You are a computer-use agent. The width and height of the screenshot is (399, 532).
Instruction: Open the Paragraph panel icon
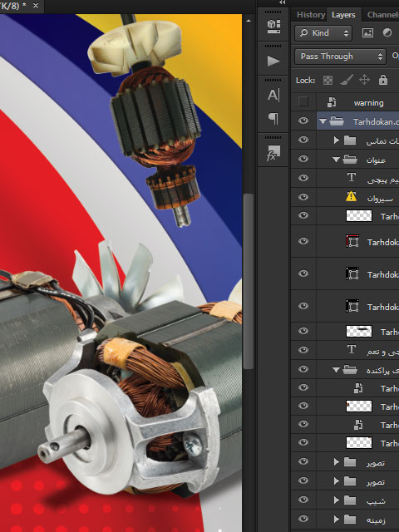(273, 118)
